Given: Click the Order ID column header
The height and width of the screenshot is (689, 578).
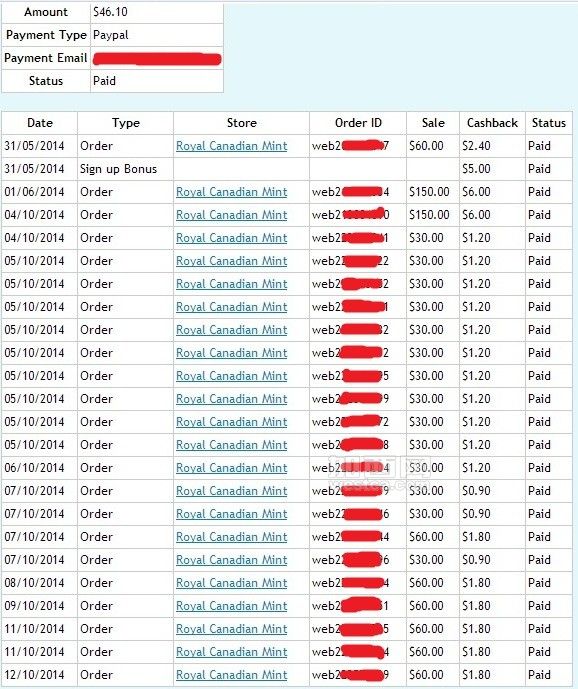Looking at the screenshot, I should point(358,123).
